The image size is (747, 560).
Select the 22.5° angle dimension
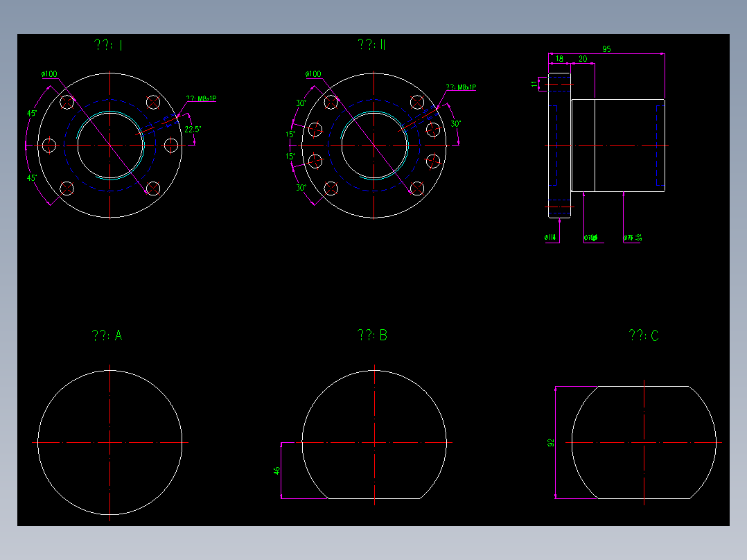coord(193,129)
